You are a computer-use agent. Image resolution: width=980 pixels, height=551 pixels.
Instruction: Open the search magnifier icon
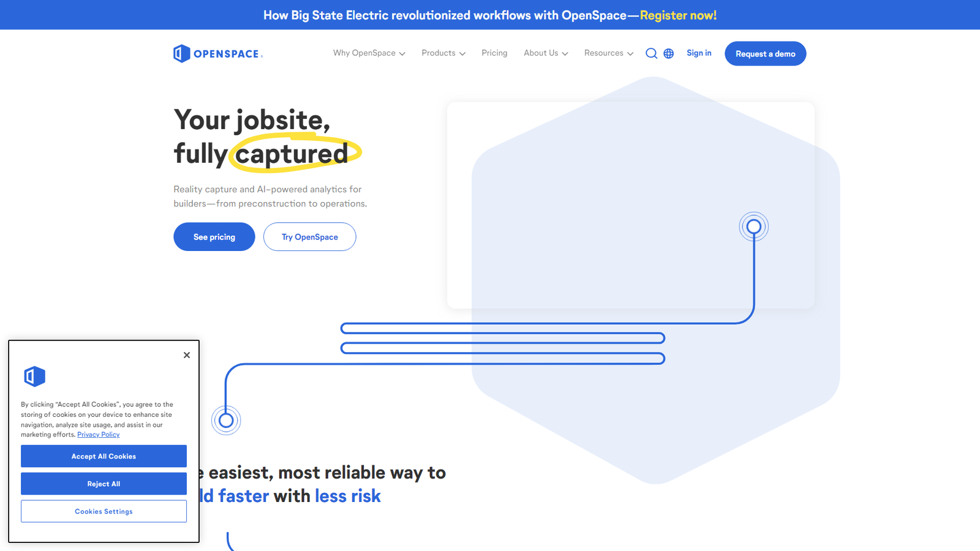click(x=651, y=53)
